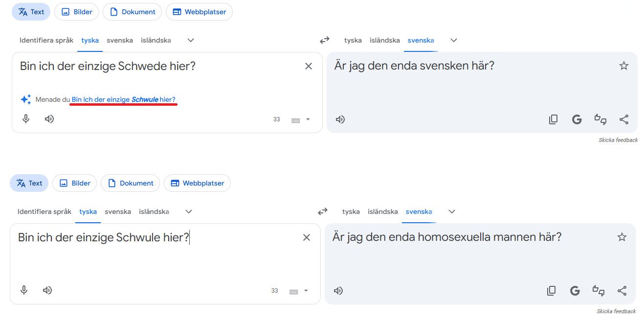Viewport: 644px width, 326px height.
Task: Clear the 'Schwede' source text with X
Action: [309, 66]
